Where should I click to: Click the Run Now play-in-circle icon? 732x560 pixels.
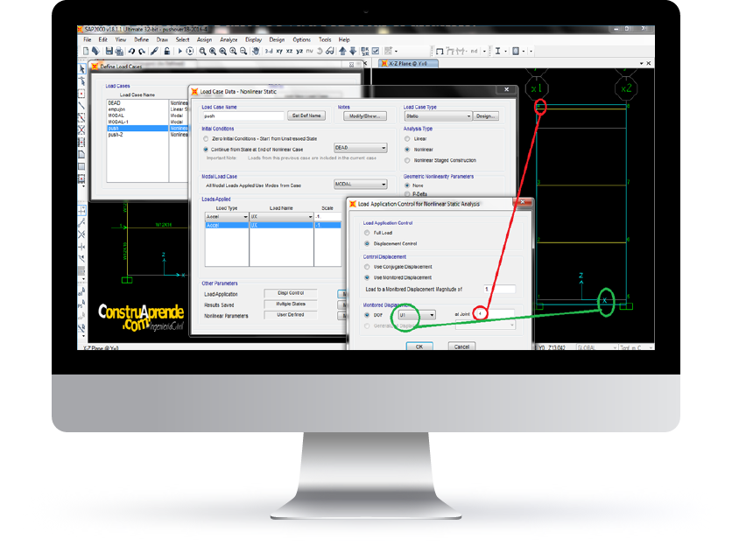coord(189,51)
